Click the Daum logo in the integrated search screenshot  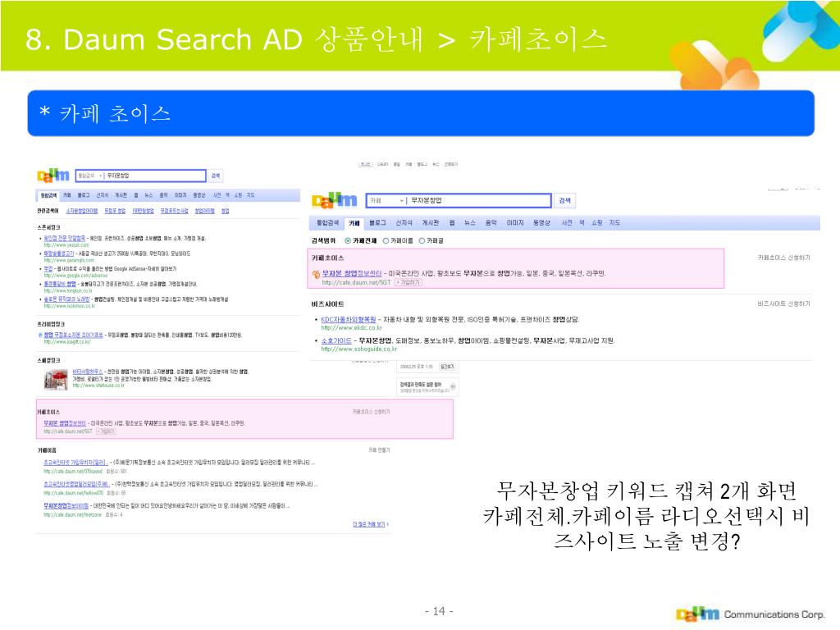pyautogui.click(x=53, y=176)
